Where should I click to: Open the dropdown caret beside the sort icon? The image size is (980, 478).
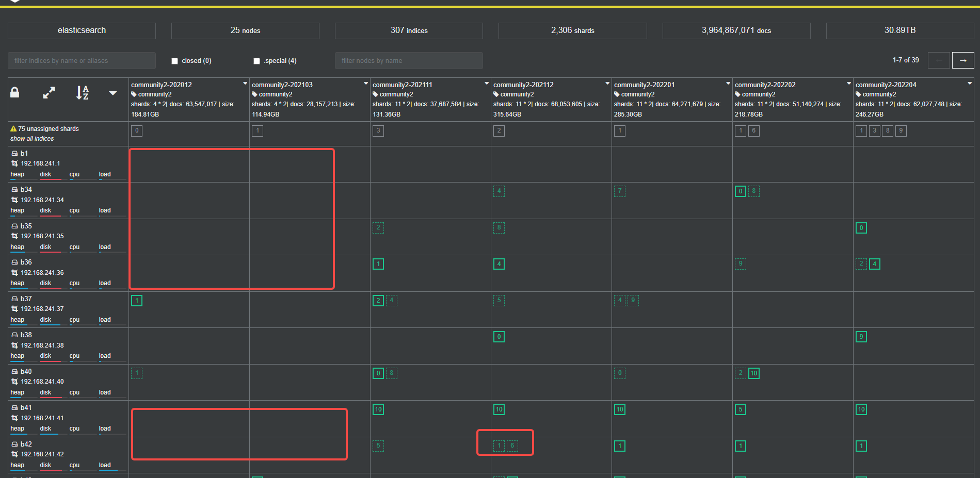(x=113, y=93)
